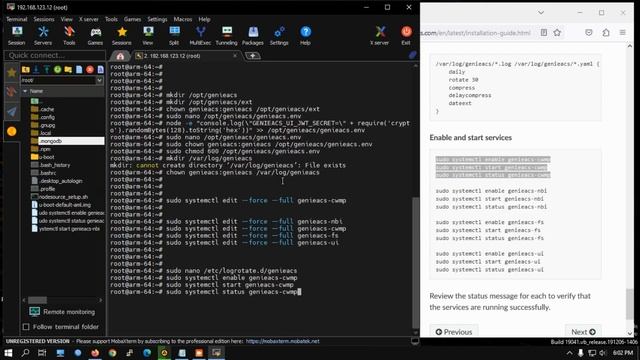Collapse the Name column header arrow

pyautogui.click(x=25, y=91)
